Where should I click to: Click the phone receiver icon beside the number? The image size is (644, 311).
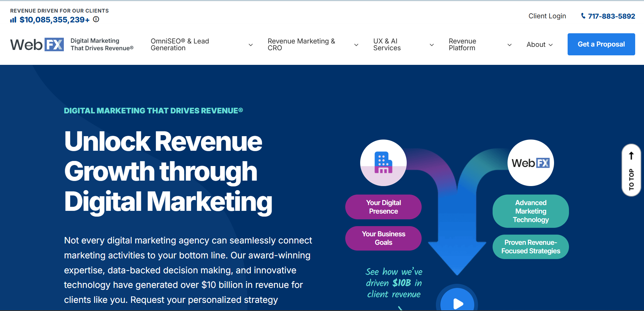(x=583, y=16)
